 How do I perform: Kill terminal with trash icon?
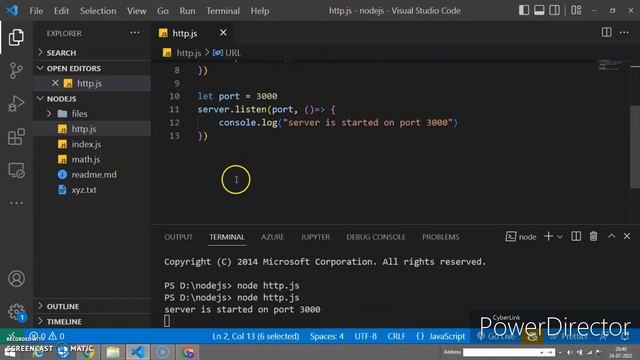[593, 236]
